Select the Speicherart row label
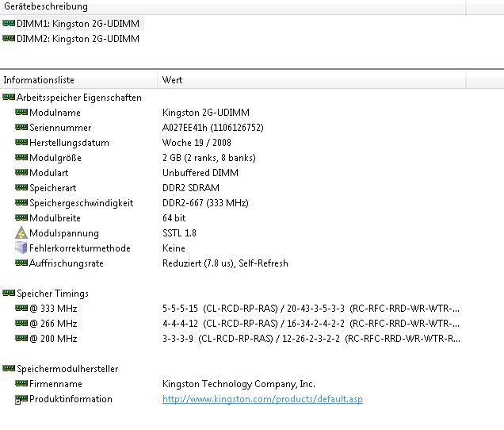This screenshot has width=504, height=430. click(53, 188)
